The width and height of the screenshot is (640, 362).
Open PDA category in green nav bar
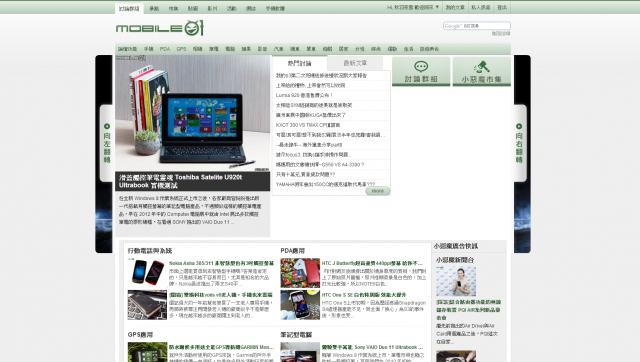tap(165, 49)
